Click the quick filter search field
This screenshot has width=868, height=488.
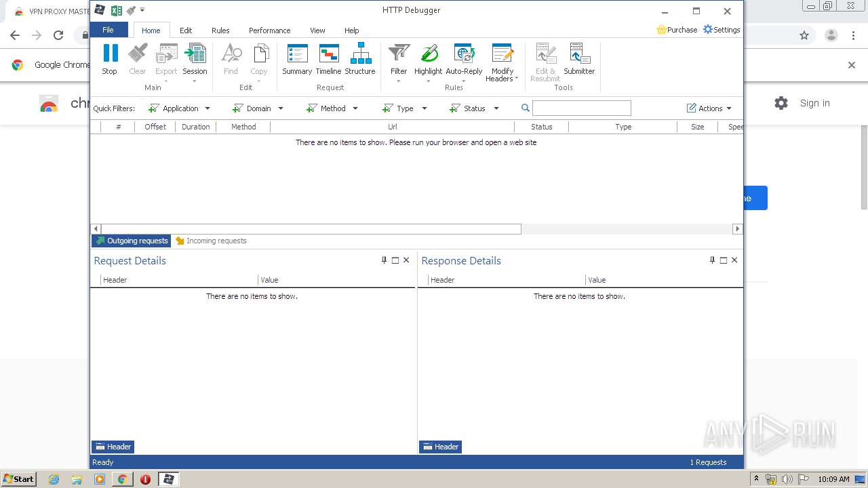coord(582,108)
